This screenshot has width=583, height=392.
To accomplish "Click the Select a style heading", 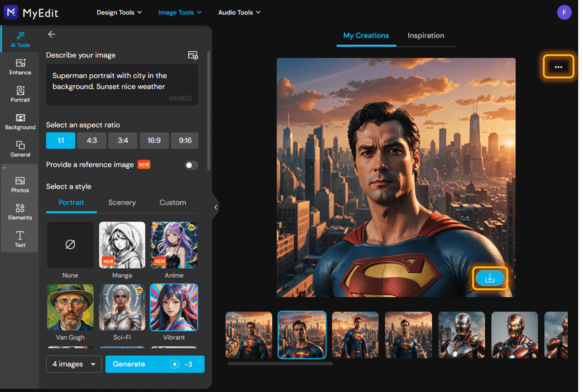I will (x=69, y=187).
